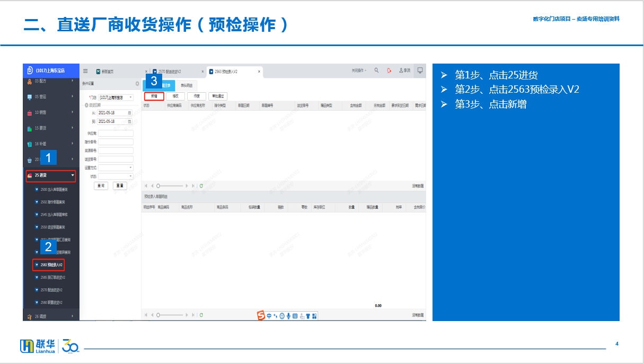The image size is (644, 364).
Task: Click the microphone icon in the IME bar
Action: [x=288, y=316]
